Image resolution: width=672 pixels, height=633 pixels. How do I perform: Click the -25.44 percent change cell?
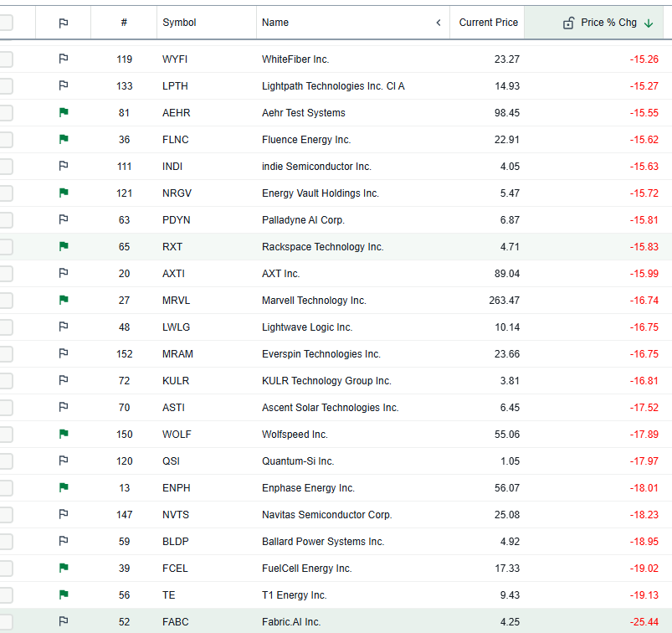644,622
